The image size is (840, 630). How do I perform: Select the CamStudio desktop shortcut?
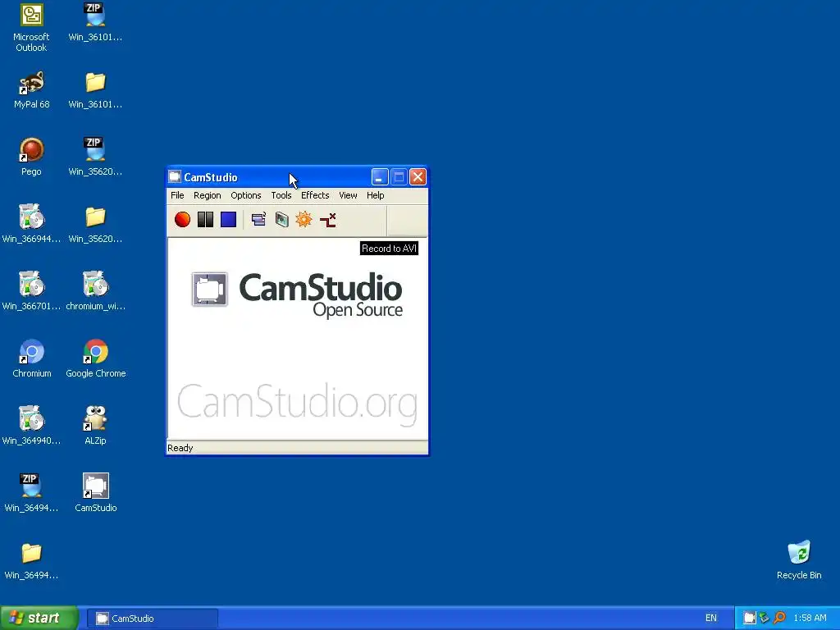coord(96,493)
